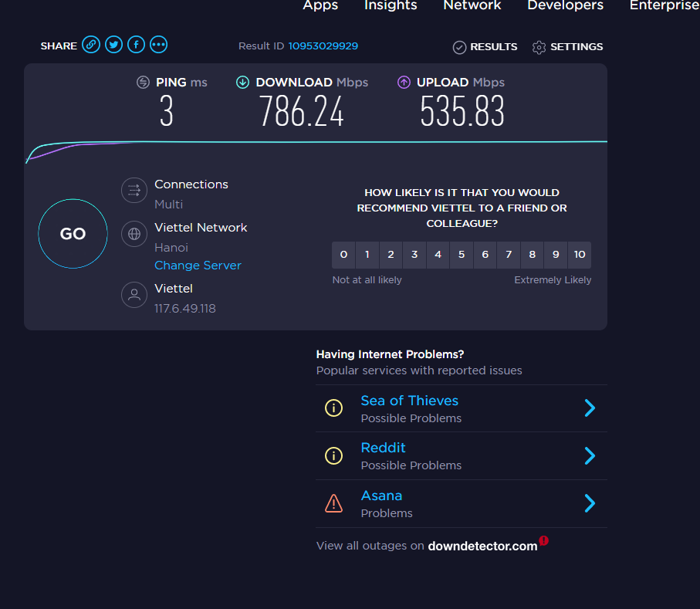This screenshot has height=609, width=700.
Task: Rate recommendation 3
Action: (x=414, y=255)
